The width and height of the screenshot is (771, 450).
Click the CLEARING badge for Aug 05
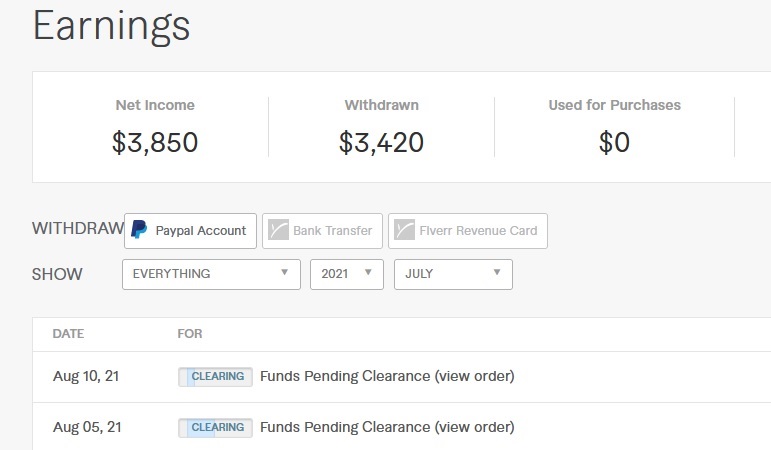(x=216, y=427)
